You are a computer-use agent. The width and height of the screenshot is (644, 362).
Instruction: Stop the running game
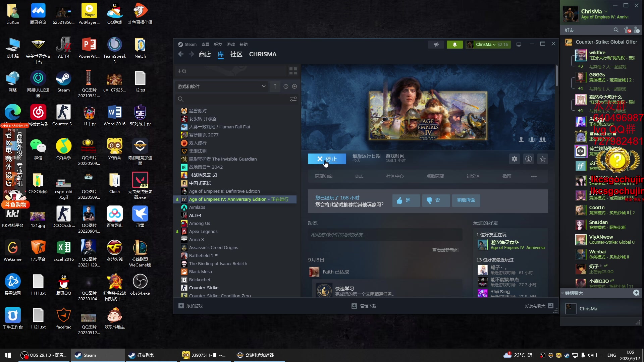(327, 159)
